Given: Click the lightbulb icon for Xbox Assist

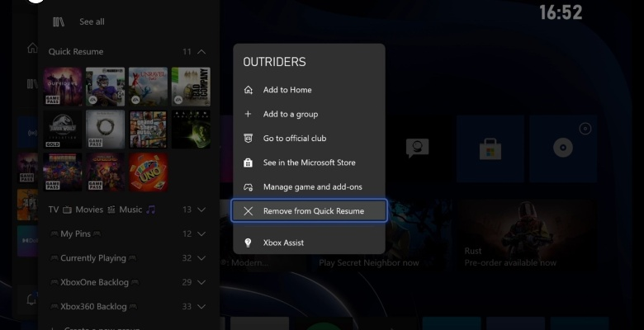Looking at the screenshot, I should (x=249, y=243).
